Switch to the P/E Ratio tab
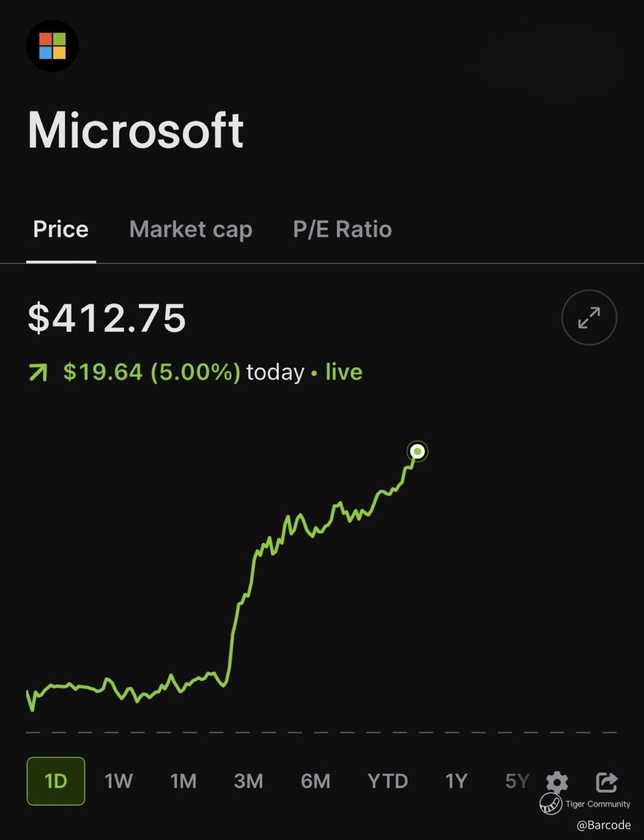Image resolution: width=644 pixels, height=840 pixels. point(342,229)
